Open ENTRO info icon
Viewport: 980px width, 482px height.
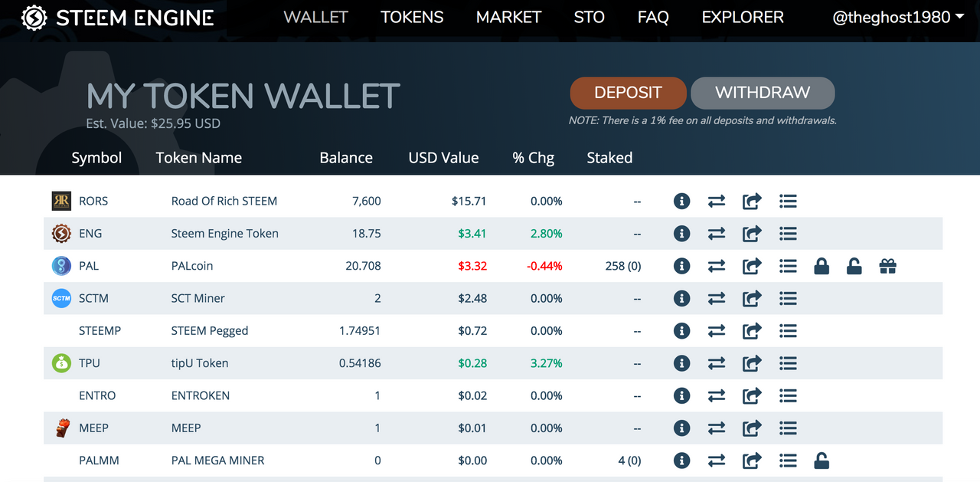[x=681, y=395]
